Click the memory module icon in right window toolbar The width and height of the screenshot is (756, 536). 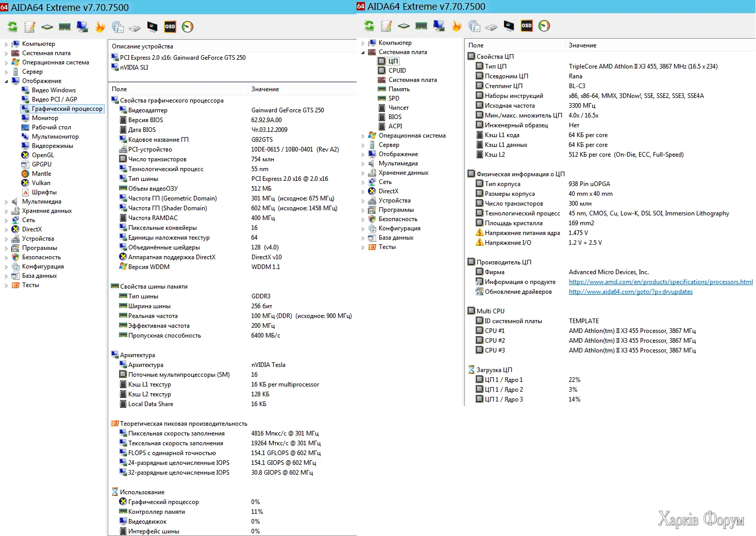(x=422, y=26)
